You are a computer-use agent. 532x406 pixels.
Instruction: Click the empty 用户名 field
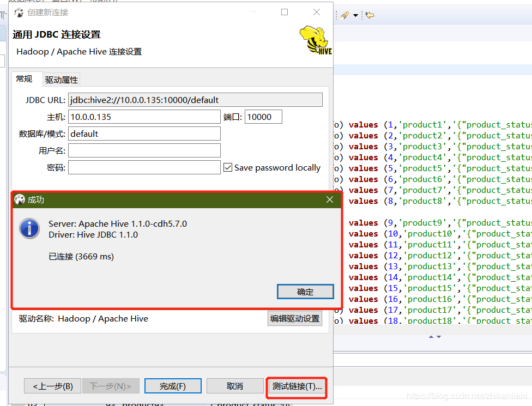pyautogui.click(x=144, y=150)
